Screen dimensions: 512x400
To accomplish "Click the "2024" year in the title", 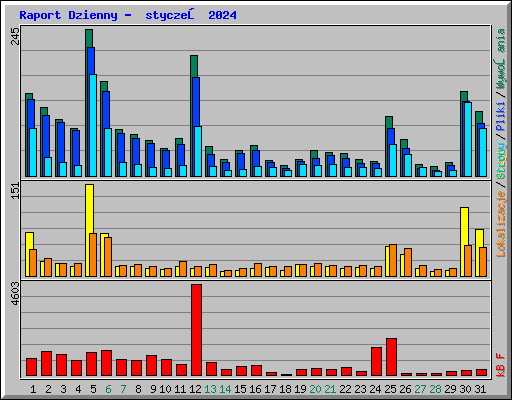I will [x=222, y=15].
